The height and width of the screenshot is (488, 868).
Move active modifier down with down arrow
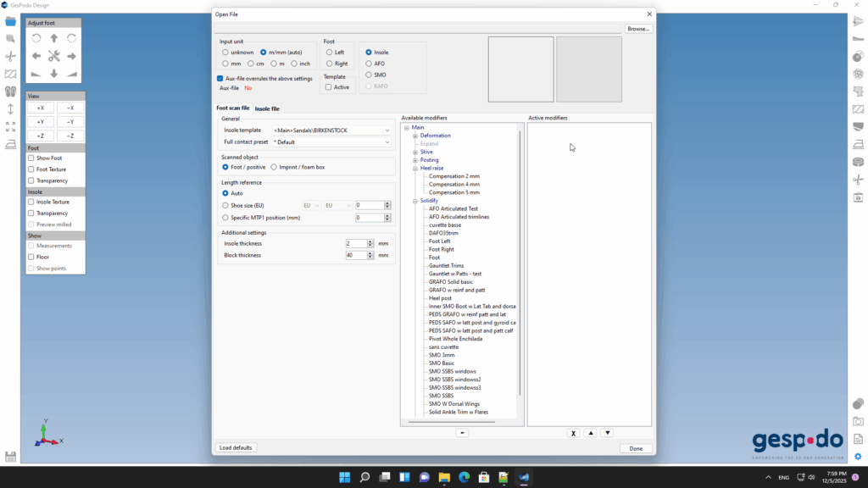click(x=607, y=433)
